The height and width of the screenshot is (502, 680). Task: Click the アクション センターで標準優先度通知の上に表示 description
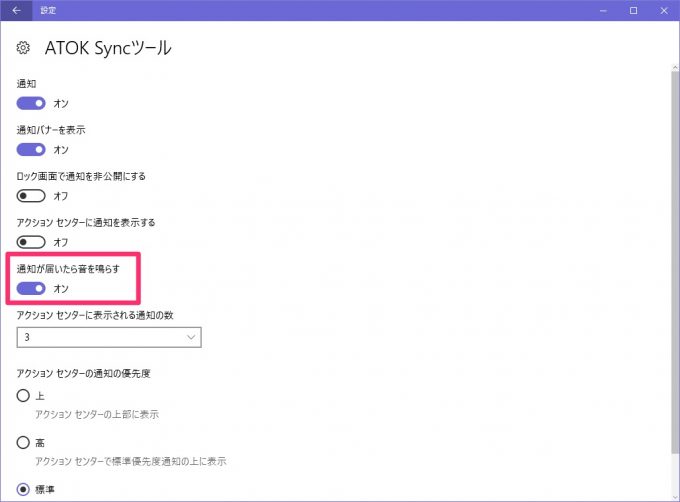click(x=131, y=461)
